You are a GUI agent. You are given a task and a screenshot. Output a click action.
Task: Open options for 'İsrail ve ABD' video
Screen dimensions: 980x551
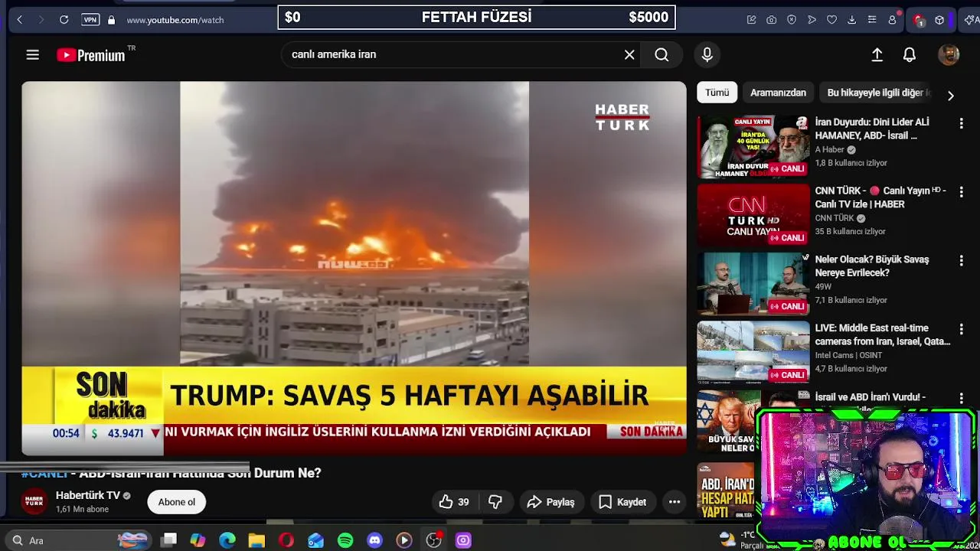click(961, 399)
